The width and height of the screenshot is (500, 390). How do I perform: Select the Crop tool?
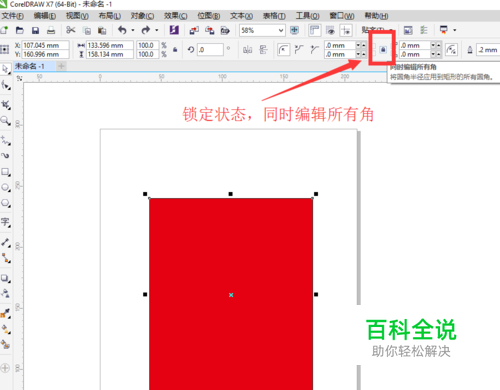(x=6, y=105)
